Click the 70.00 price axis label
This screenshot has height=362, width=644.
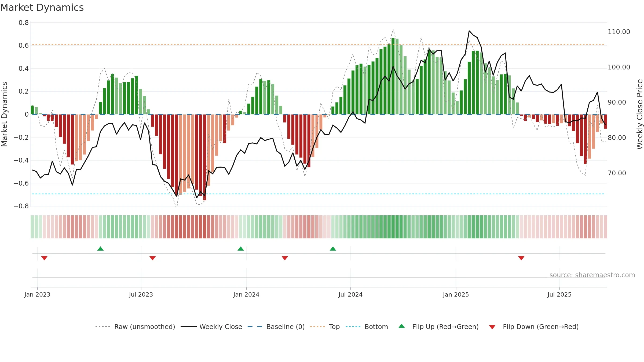tap(617, 173)
